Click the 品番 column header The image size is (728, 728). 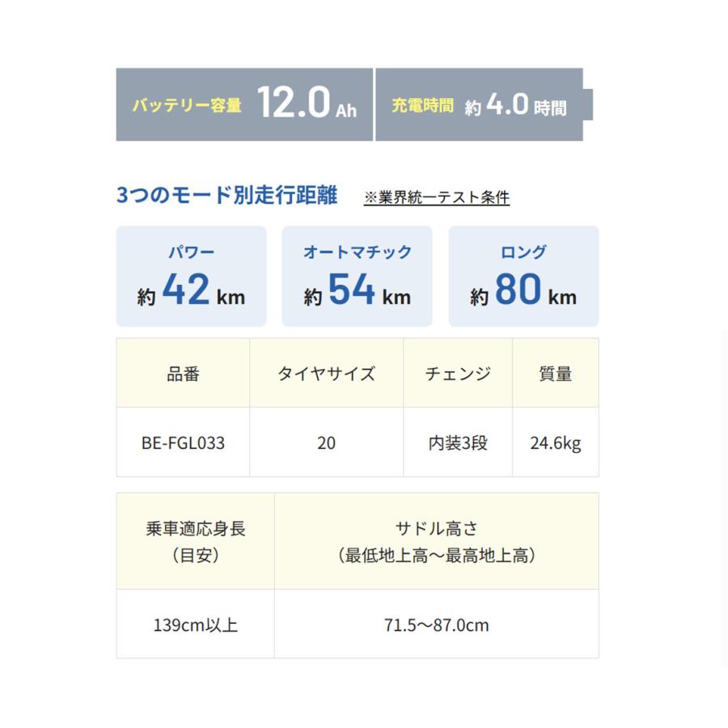coord(183,373)
